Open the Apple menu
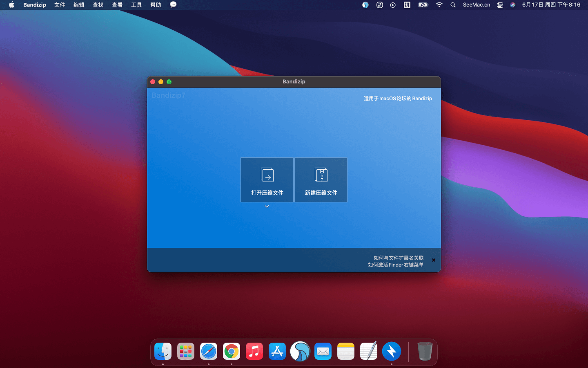 [11, 5]
